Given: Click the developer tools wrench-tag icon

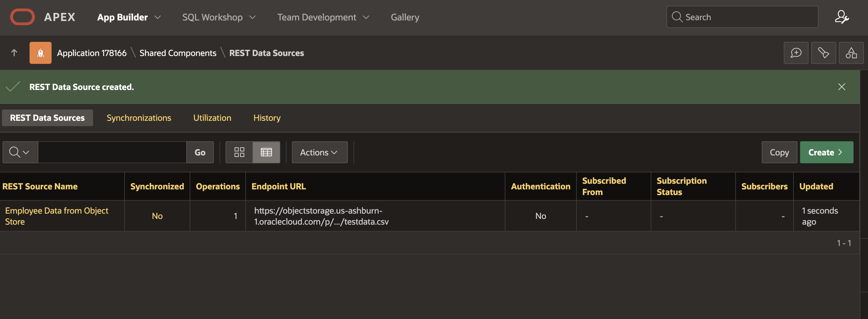Looking at the screenshot, I should tap(823, 53).
